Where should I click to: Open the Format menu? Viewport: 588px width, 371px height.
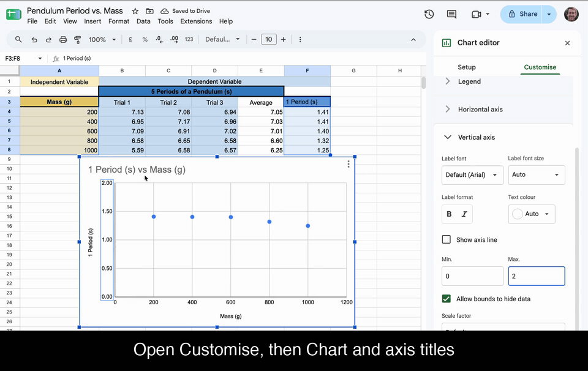119,21
